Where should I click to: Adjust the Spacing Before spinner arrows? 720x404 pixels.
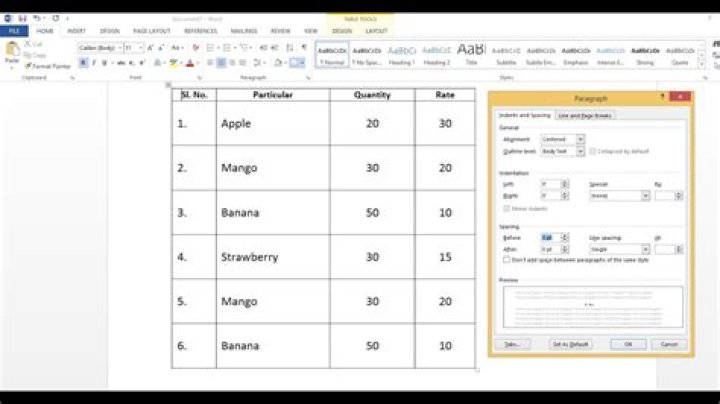(565, 237)
